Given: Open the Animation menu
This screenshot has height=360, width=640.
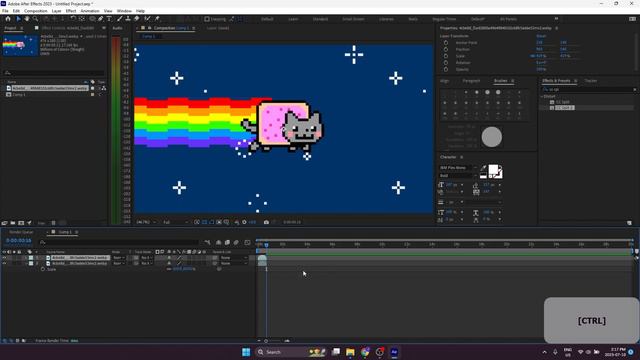Looking at the screenshot, I should pos(90,11).
